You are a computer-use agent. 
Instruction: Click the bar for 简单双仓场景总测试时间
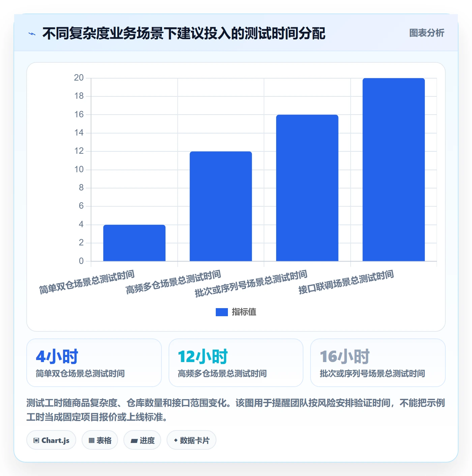[134, 243]
